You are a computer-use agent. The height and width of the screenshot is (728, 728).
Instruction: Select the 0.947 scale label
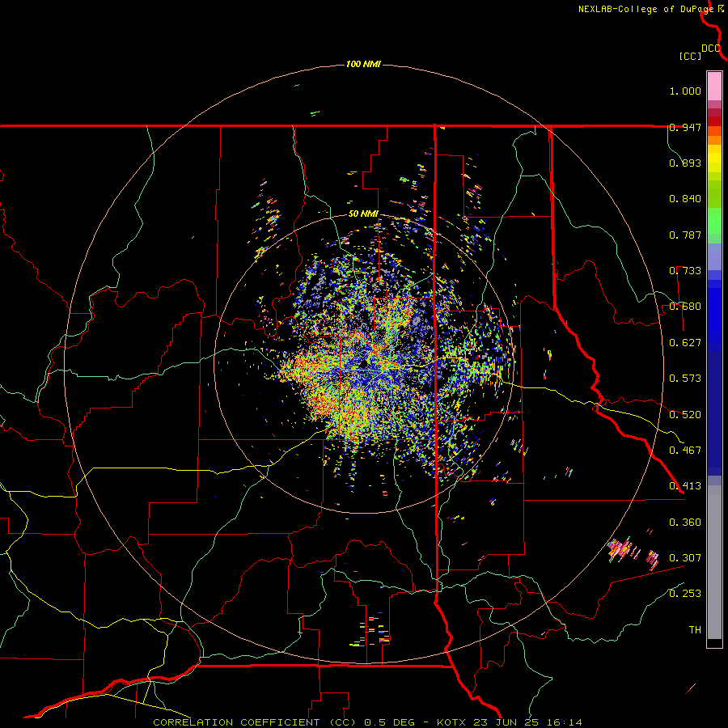(x=685, y=127)
